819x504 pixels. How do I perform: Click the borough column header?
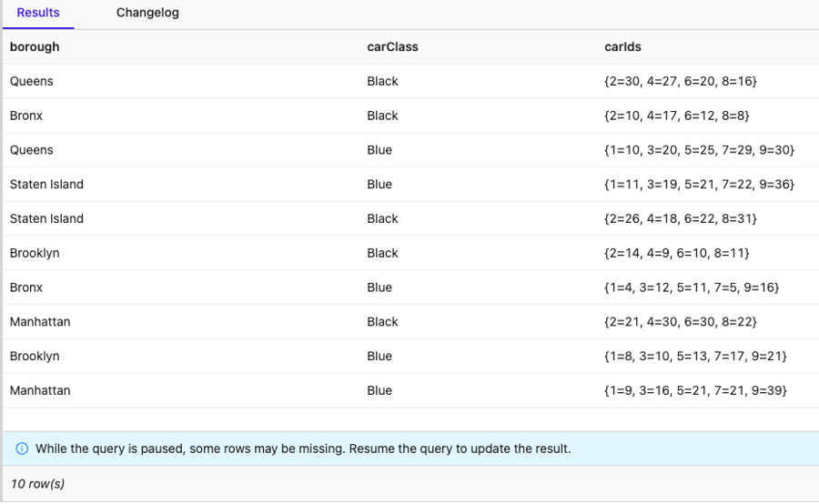tap(35, 47)
